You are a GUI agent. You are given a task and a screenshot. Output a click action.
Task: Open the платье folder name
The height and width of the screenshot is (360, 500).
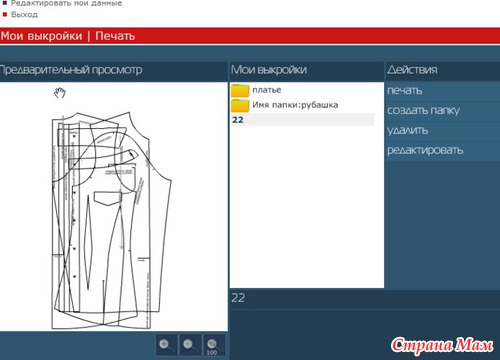tap(267, 90)
